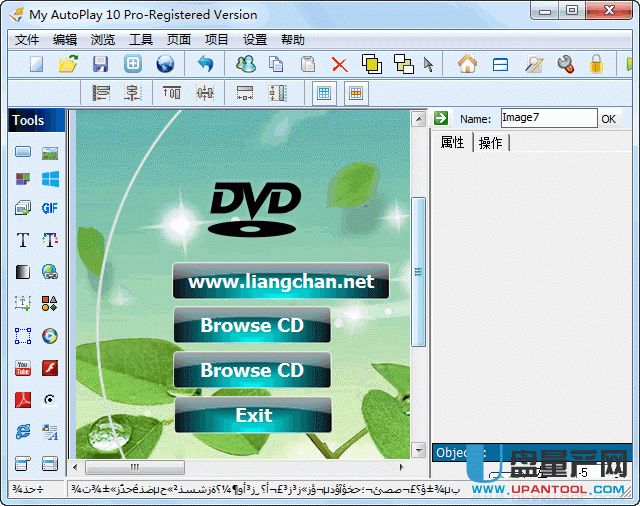Click the Home page icon in toolbar
This screenshot has width=640, height=506.
click(x=467, y=64)
